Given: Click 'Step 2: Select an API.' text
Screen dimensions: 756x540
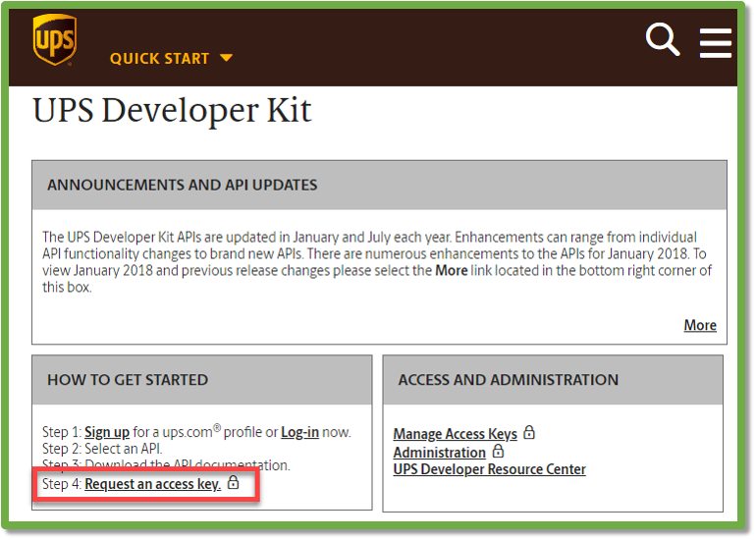Looking at the screenshot, I should [x=102, y=449].
